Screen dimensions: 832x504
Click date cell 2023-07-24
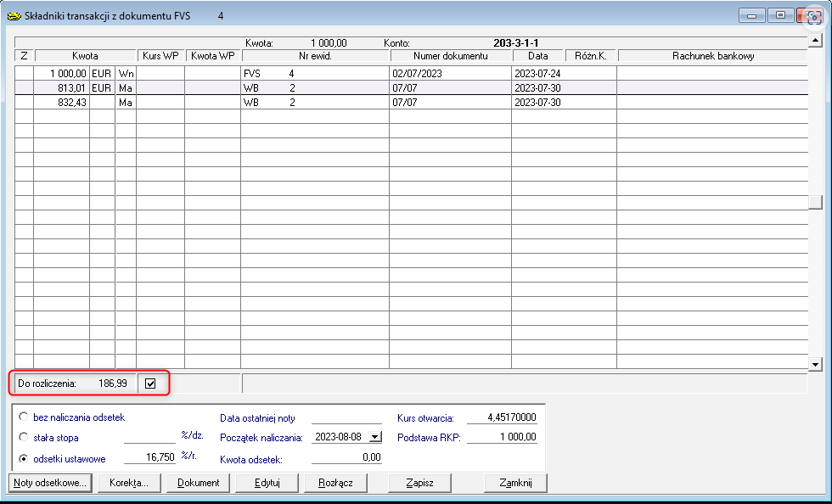pyautogui.click(x=564, y=74)
